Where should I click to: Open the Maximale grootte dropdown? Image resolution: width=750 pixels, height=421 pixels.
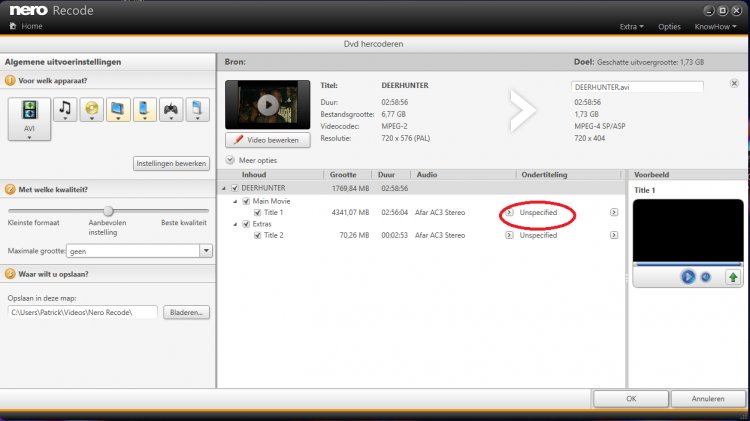click(205, 250)
